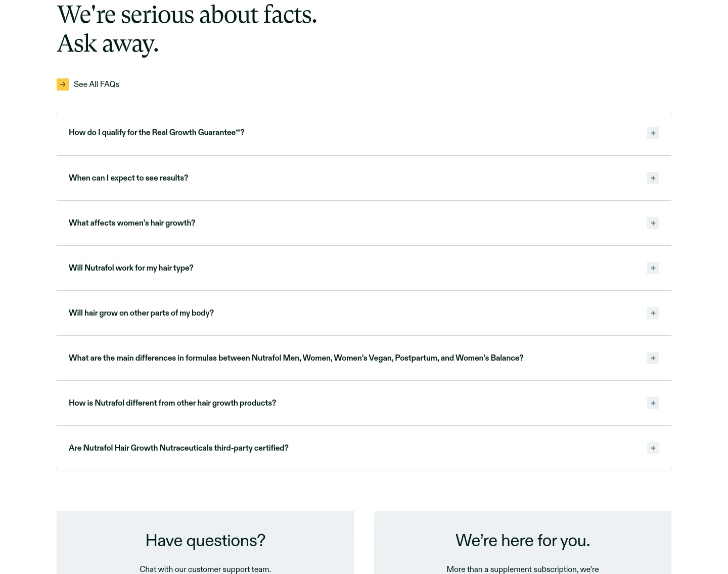Expand 'How is Nutrafol different from other hair growth products?'

(364, 403)
